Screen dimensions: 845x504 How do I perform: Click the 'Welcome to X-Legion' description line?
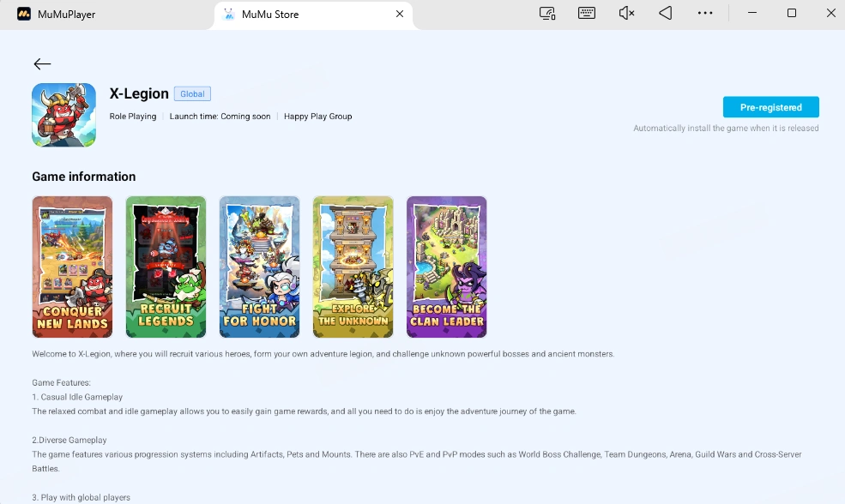coord(323,354)
